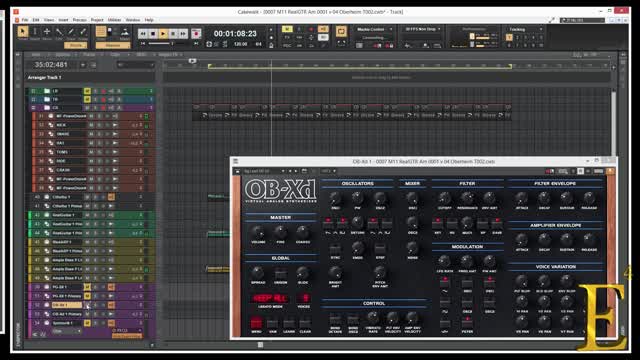Mute the OB-Xd 1 track
640x360 pixels.
coord(87,305)
